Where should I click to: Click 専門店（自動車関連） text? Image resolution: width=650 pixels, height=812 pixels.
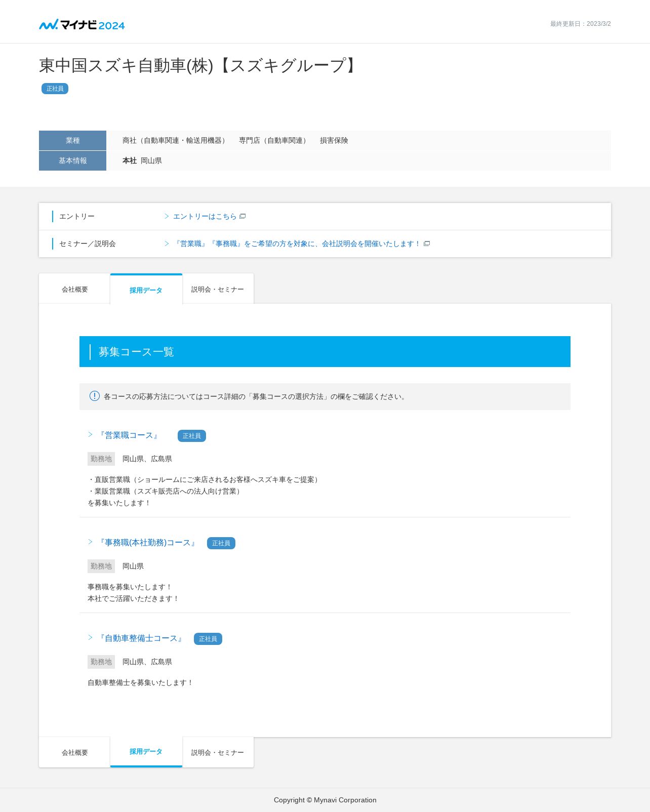coord(274,140)
